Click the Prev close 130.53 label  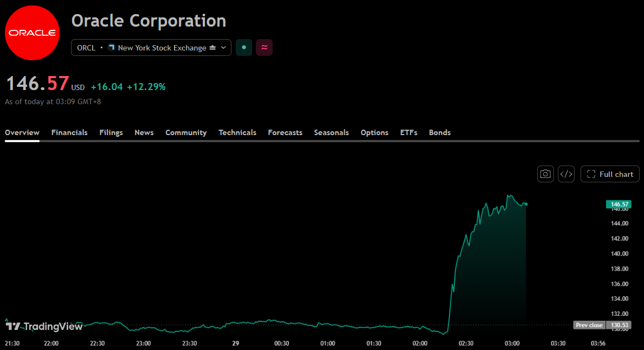[x=602, y=325]
